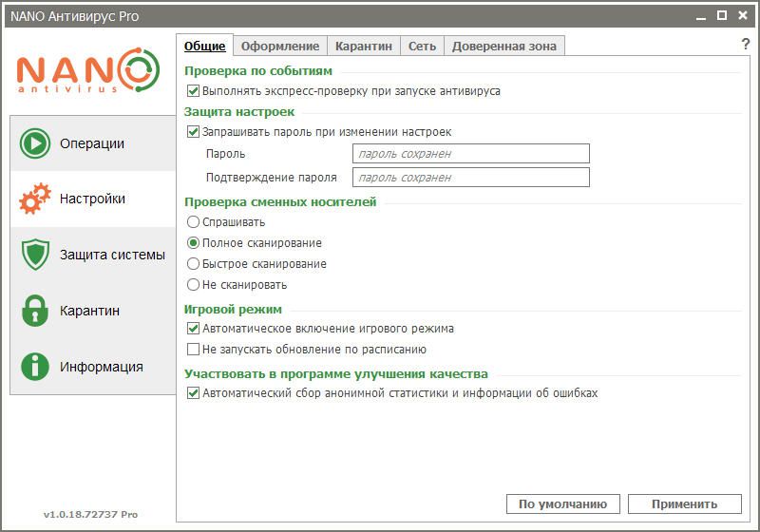Select Не сканировать radio option

tap(194, 285)
